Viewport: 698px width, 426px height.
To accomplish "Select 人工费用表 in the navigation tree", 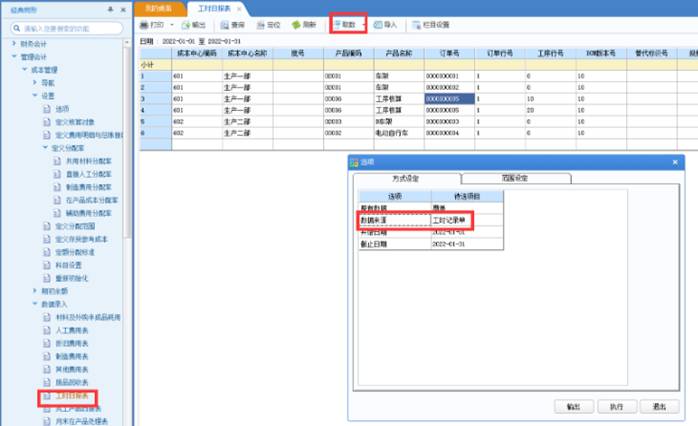I will click(72, 329).
